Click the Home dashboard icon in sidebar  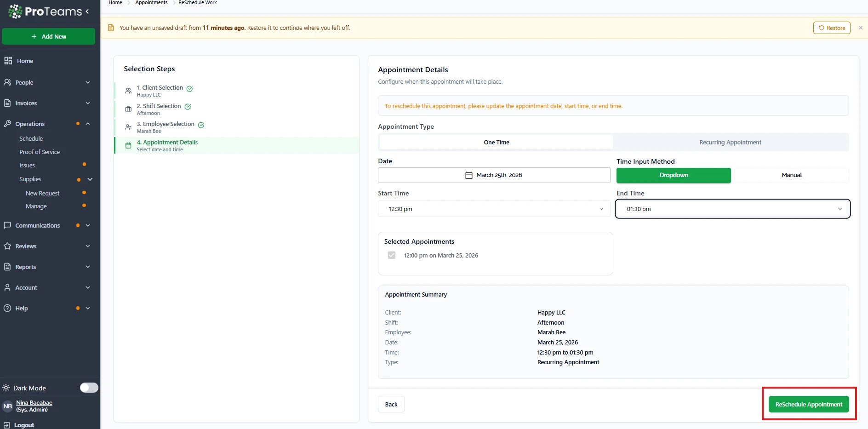[x=8, y=61]
